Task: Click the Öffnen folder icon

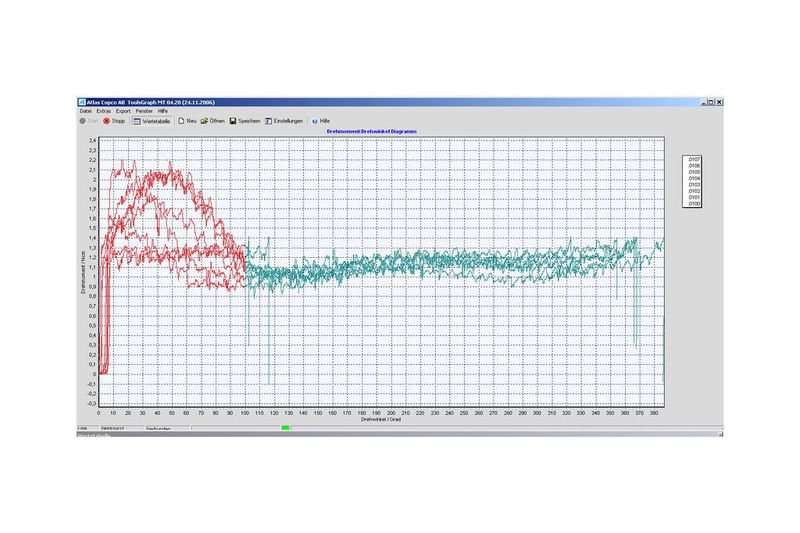Action: point(204,121)
